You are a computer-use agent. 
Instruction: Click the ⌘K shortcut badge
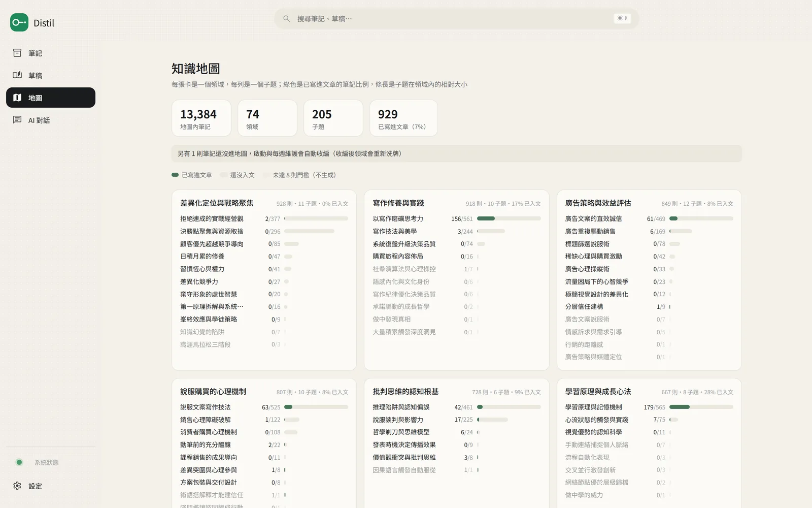[622, 18]
